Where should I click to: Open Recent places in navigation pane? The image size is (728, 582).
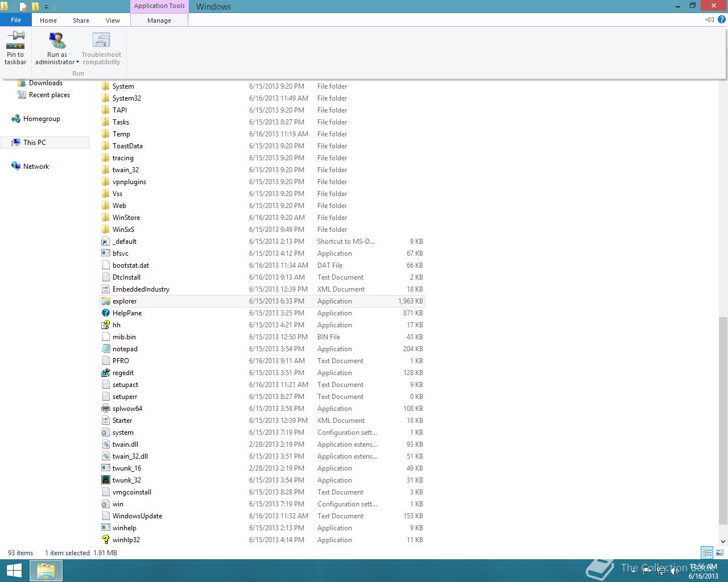pos(49,95)
